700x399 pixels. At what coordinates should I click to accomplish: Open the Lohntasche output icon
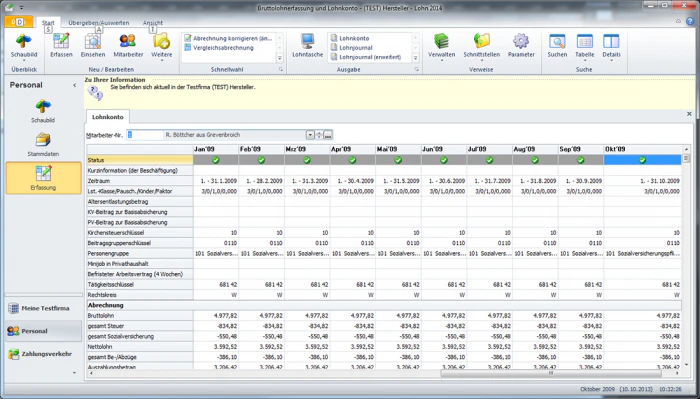[x=308, y=45]
